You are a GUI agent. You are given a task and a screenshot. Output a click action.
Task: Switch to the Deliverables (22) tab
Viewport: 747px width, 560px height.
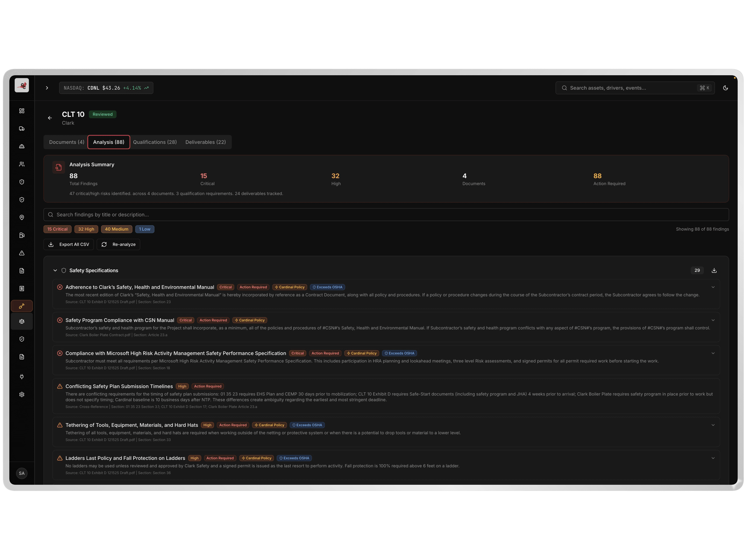click(x=205, y=142)
